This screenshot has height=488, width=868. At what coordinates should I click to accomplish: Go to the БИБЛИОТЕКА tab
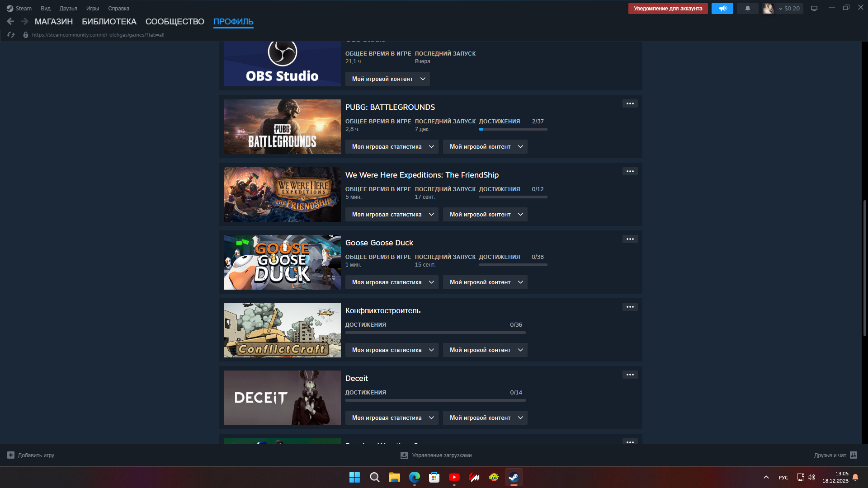pos(109,22)
